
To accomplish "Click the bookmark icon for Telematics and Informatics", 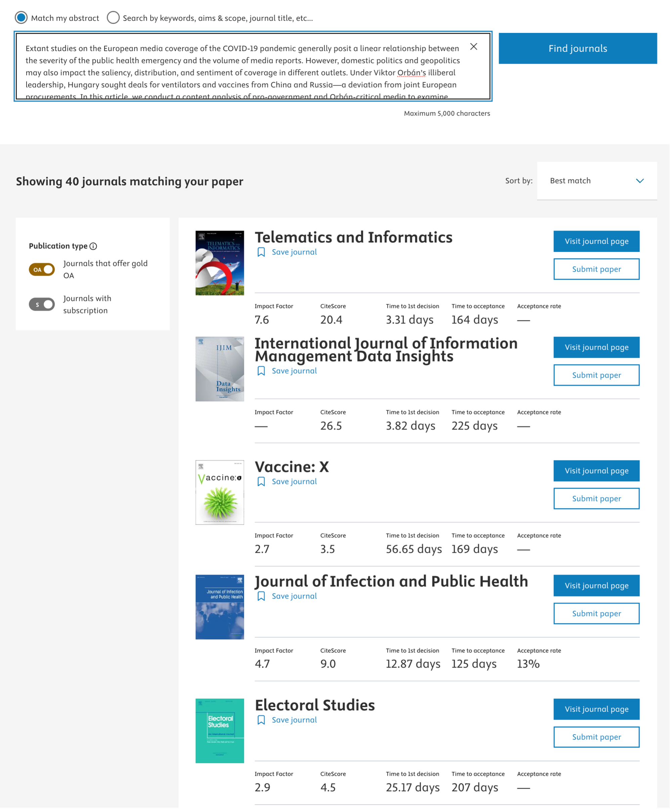I will [x=261, y=253].
